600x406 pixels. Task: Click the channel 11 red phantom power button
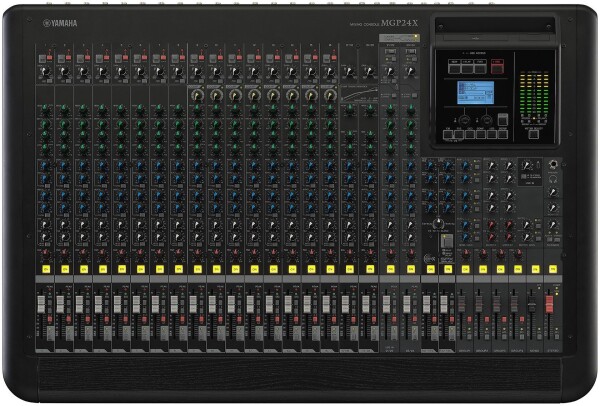click(x=239, y=58)
